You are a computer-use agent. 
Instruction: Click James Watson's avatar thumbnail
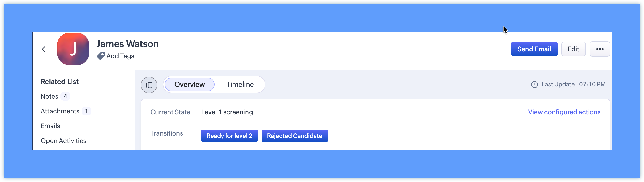[x=73, y=49]
